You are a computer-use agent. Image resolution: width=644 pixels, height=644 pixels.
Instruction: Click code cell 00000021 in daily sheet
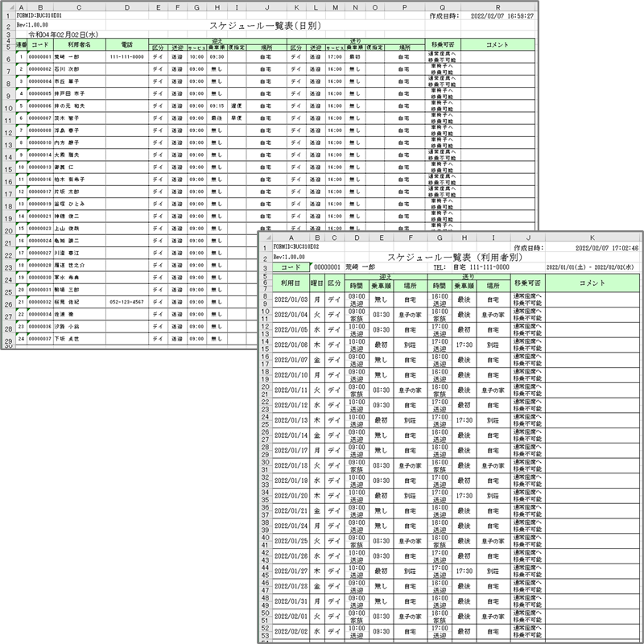click(x=39, y=216)
